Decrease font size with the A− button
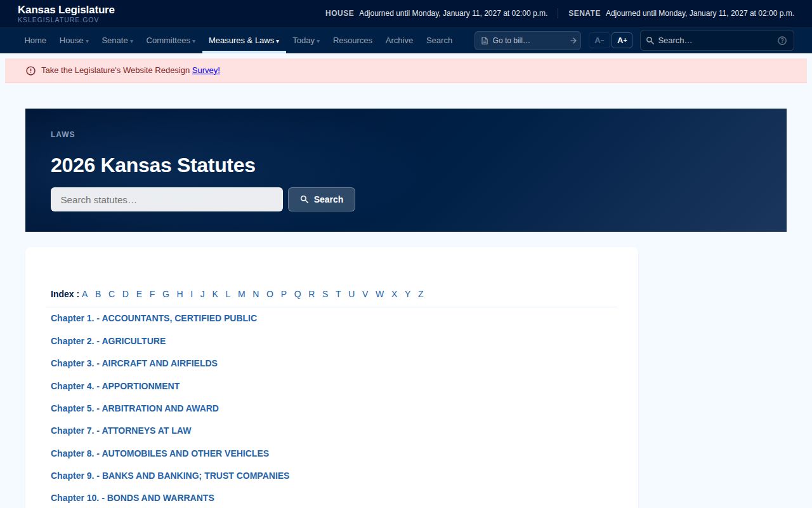This screenshot has height=508, width=812. tap(599, 41)
